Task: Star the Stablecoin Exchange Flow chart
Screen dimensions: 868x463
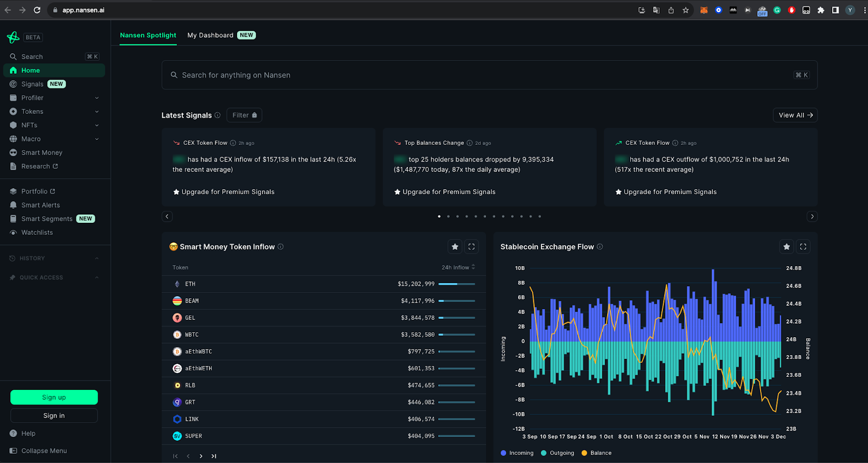Action: point(786,247)
